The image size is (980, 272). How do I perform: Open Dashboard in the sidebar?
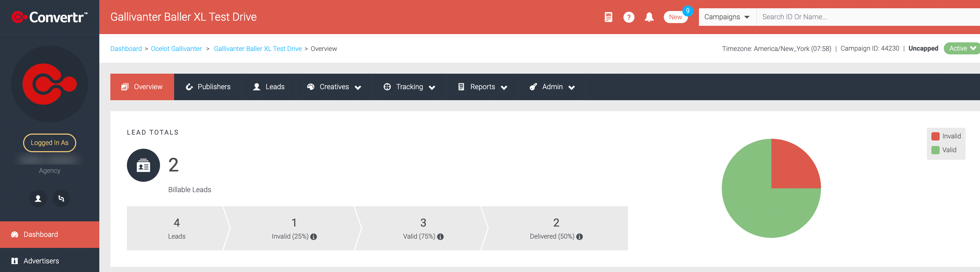(49, 234)
